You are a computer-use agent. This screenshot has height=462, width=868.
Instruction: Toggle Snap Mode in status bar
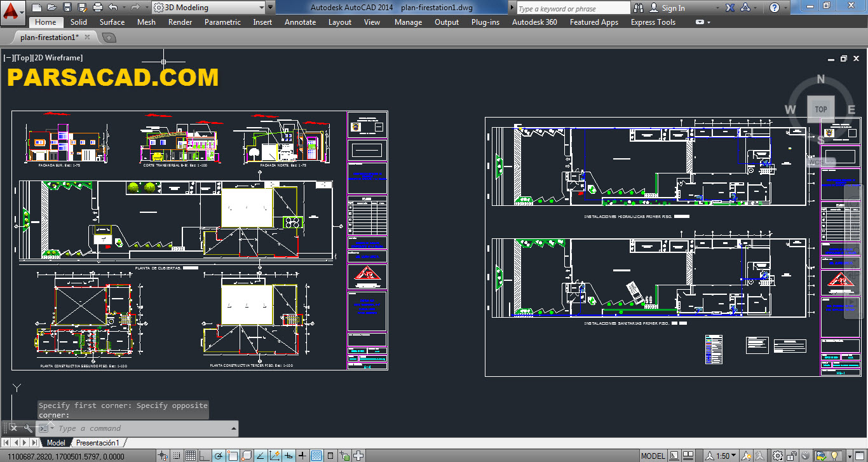(x=177, y=456)
